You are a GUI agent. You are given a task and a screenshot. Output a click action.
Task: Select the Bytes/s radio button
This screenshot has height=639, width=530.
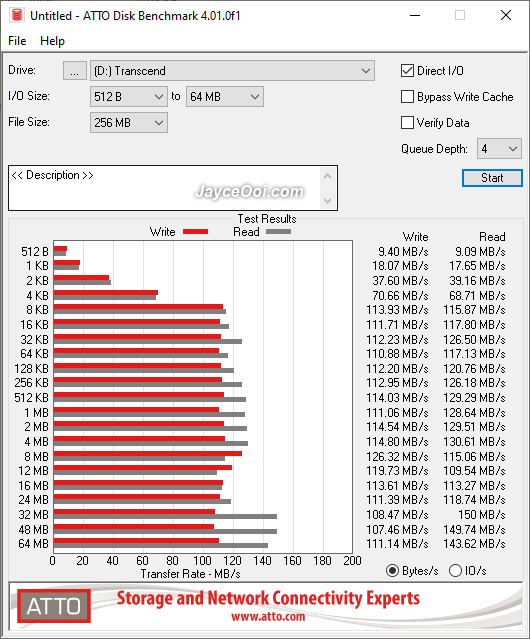(392, 571)
